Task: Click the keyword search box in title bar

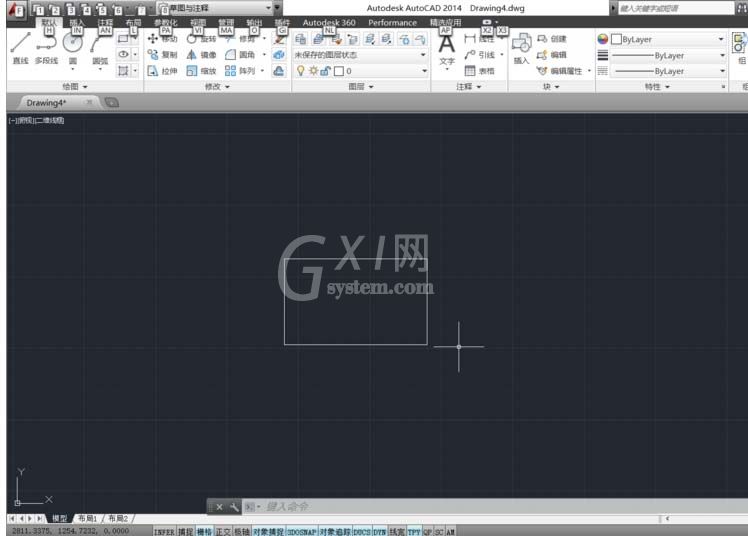Action: tap(675, 8)
